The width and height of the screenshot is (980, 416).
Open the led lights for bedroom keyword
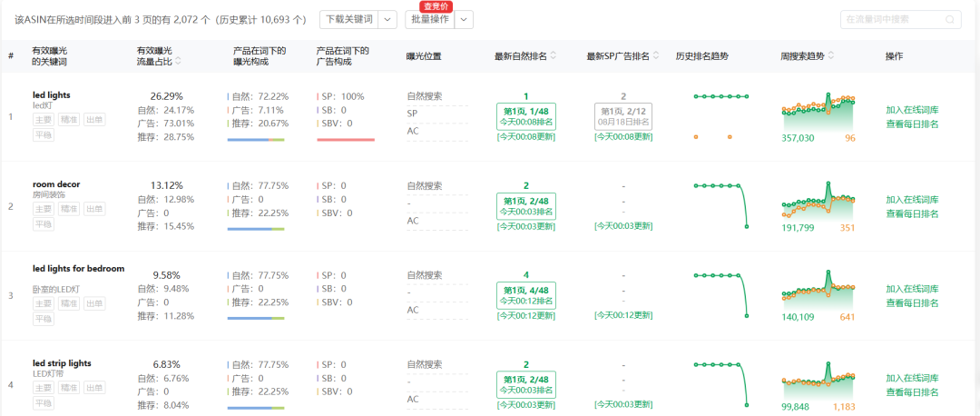tap(79, 268)
